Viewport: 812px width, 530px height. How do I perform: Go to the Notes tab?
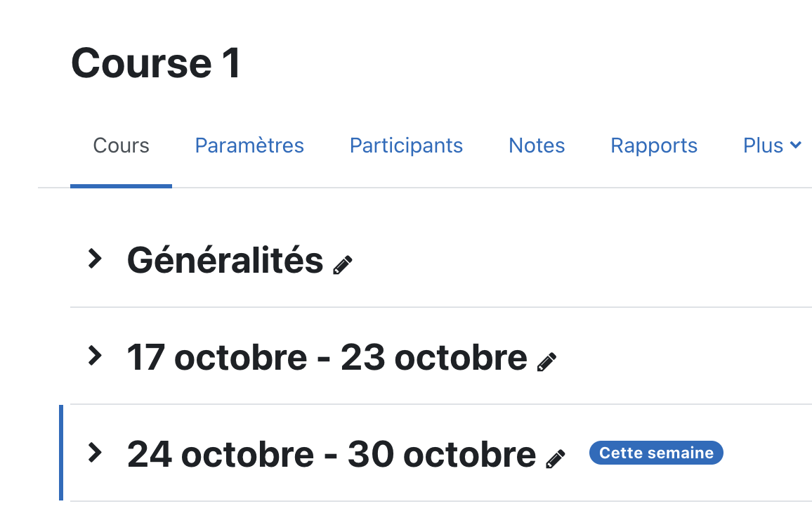click(537, 146)
